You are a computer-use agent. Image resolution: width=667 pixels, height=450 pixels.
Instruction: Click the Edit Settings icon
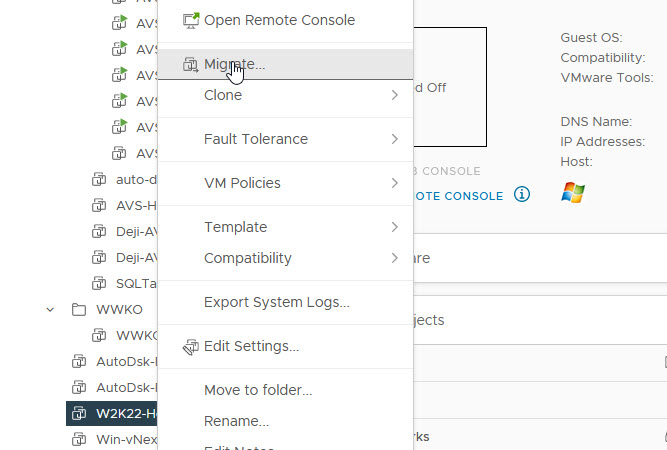click(190, 347)
